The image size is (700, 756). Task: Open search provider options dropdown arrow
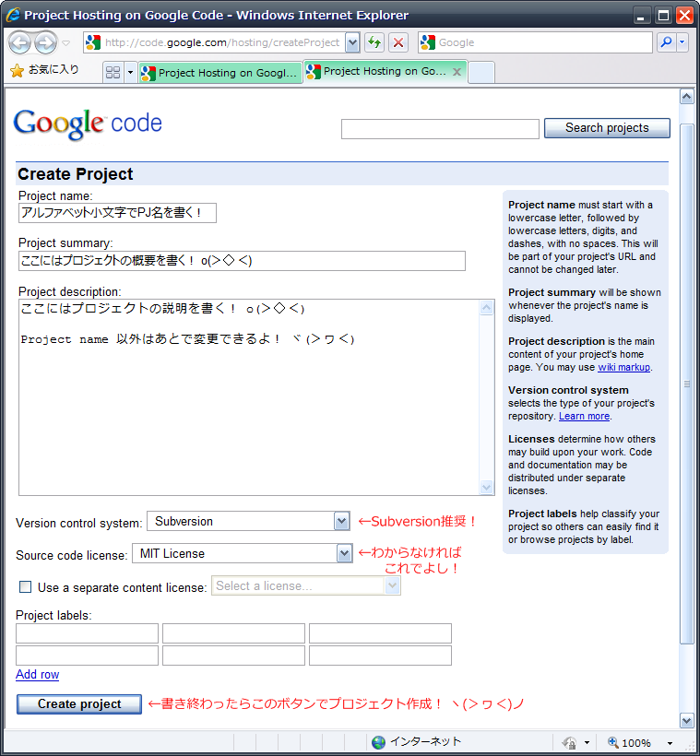[682, 42]
